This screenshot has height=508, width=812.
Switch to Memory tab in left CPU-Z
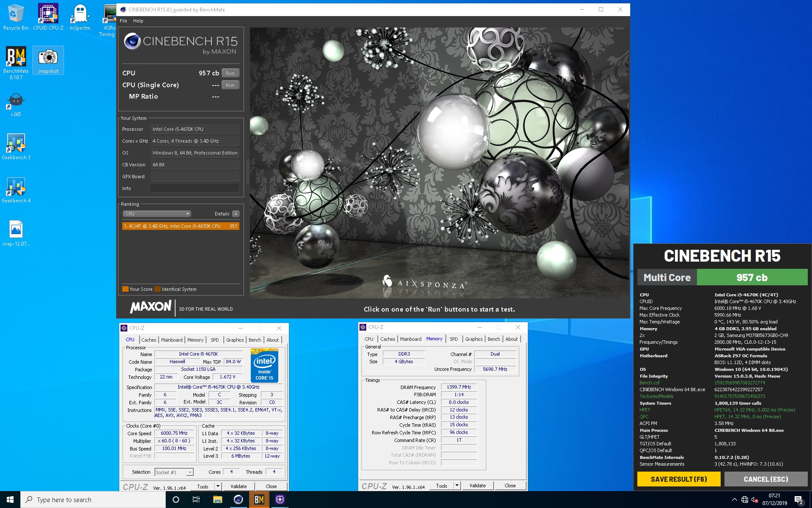(195, 340)
